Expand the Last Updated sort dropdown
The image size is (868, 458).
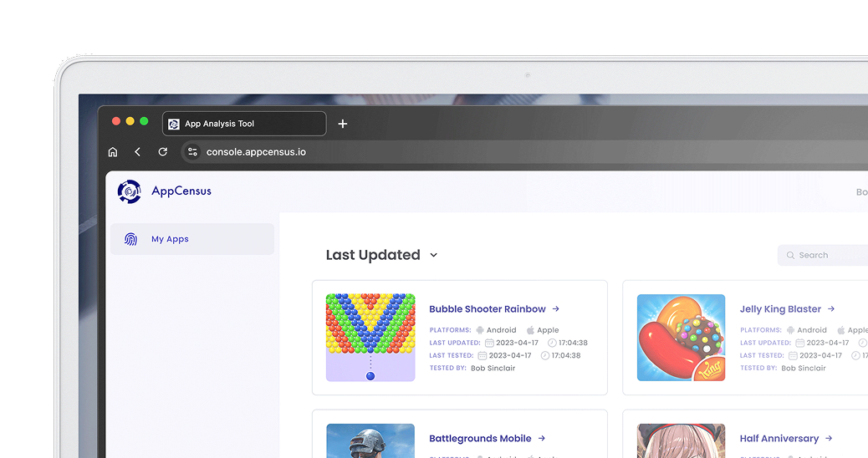pyautogui.click(x=434, y=255)
